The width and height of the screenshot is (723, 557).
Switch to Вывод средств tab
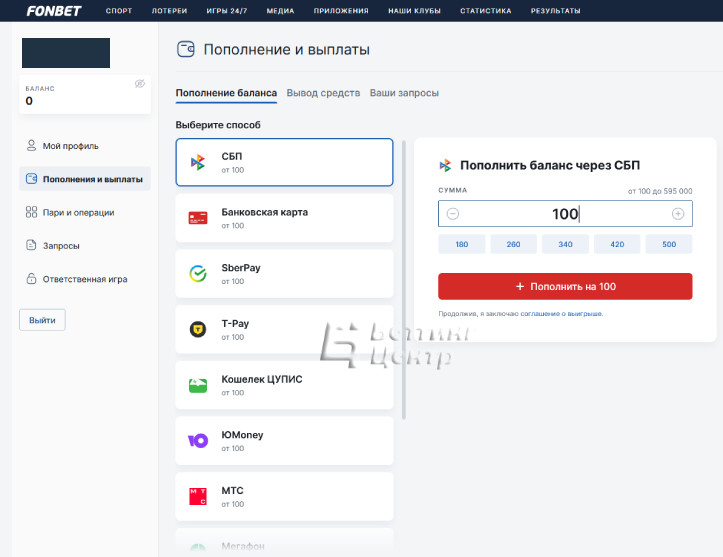tap(323, 93)
